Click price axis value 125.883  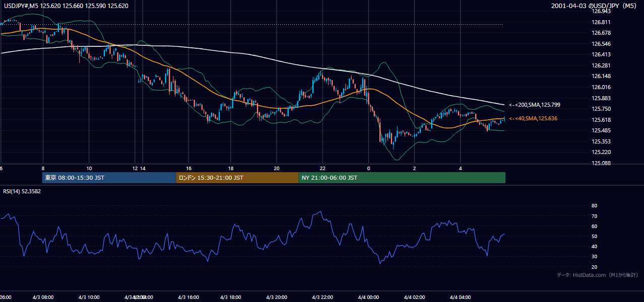[601, 98]
